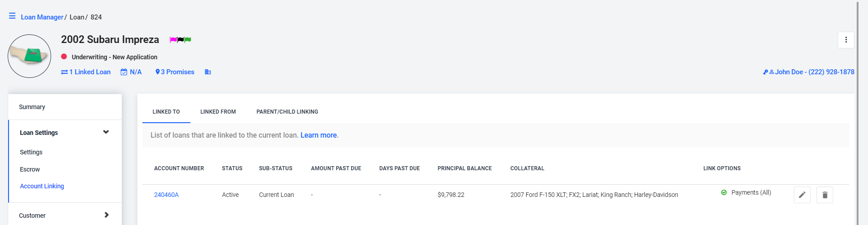Click the Learn more link
The width and height of the screenshot is (868, 225).
pyautogui.click(x=319, y=135)
